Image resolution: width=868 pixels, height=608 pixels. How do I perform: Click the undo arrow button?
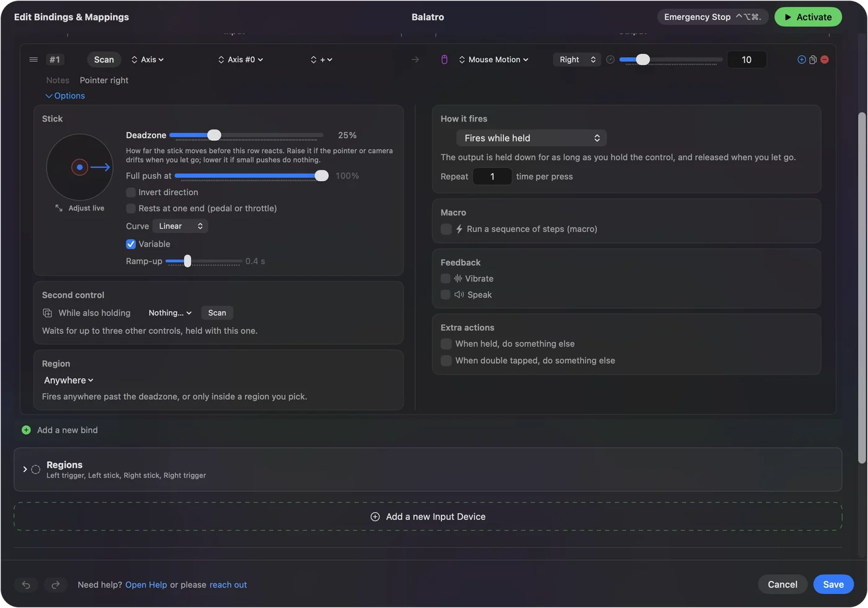[x=26, y=584]
